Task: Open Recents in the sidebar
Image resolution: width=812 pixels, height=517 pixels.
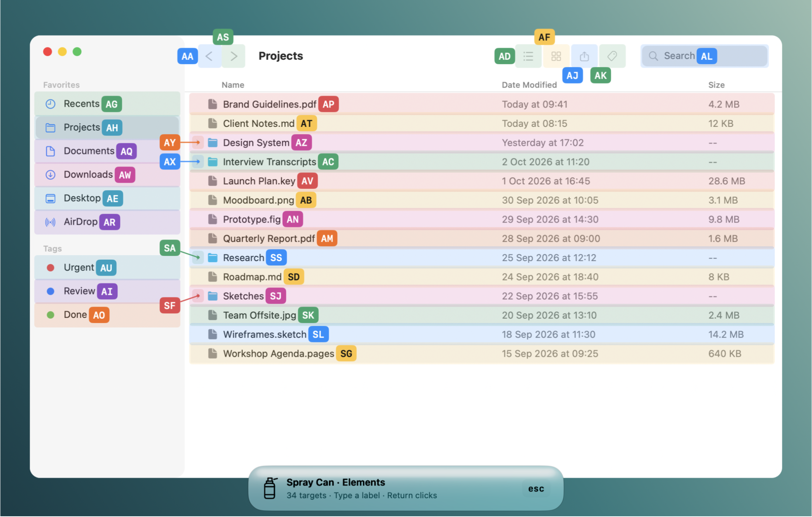Action: tap(107, 104)
